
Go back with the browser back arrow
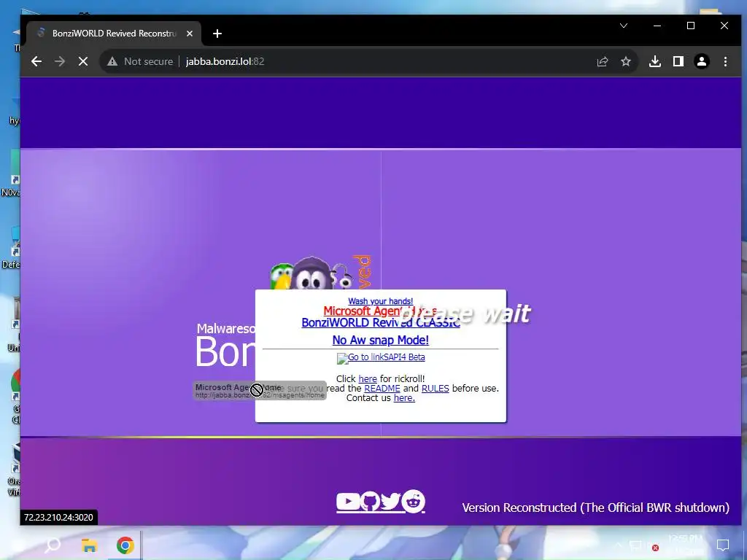[x=36, y=61]
